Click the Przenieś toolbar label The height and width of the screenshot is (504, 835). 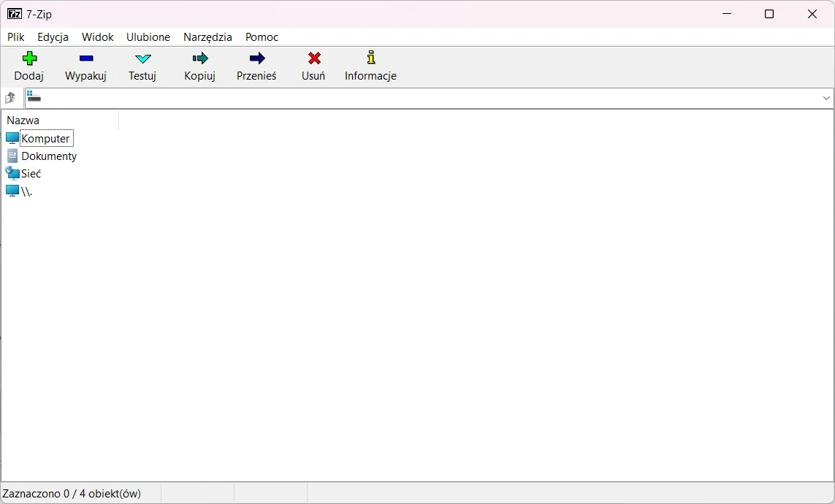[256, 75]
